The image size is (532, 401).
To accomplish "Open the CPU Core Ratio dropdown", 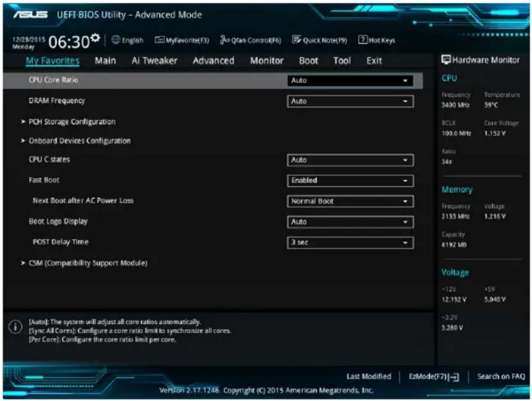I will 350,80.
